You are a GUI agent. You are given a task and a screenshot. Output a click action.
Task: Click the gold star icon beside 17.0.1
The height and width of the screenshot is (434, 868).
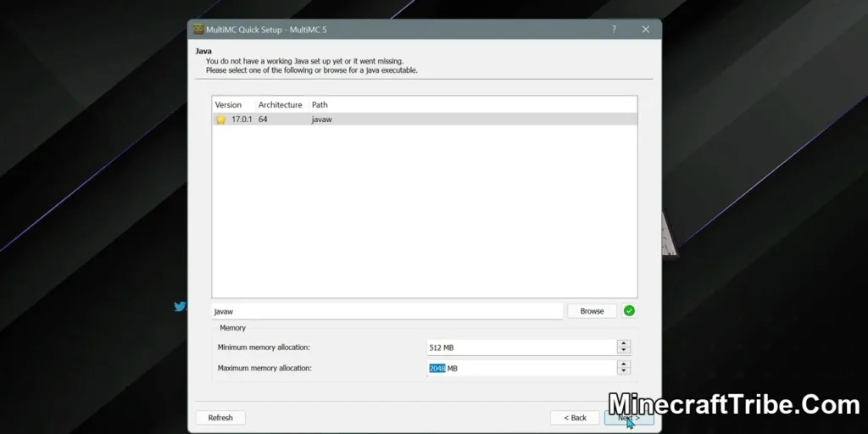point(220,120)
